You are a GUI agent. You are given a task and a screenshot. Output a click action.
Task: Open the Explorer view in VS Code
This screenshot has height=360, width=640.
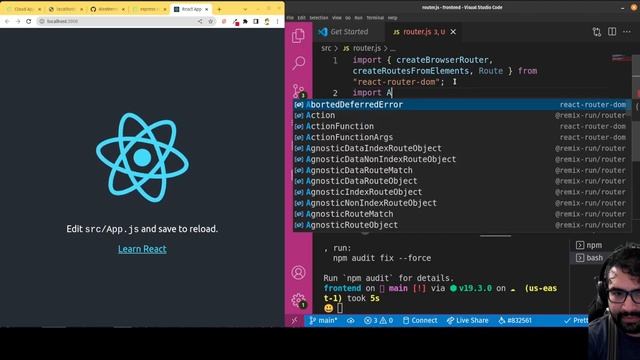(298, 36)
